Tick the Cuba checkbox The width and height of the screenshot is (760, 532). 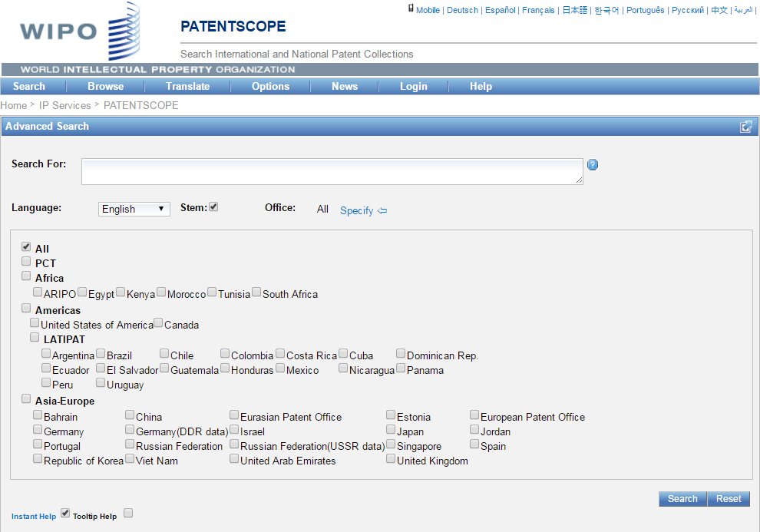tap(343, 353)
